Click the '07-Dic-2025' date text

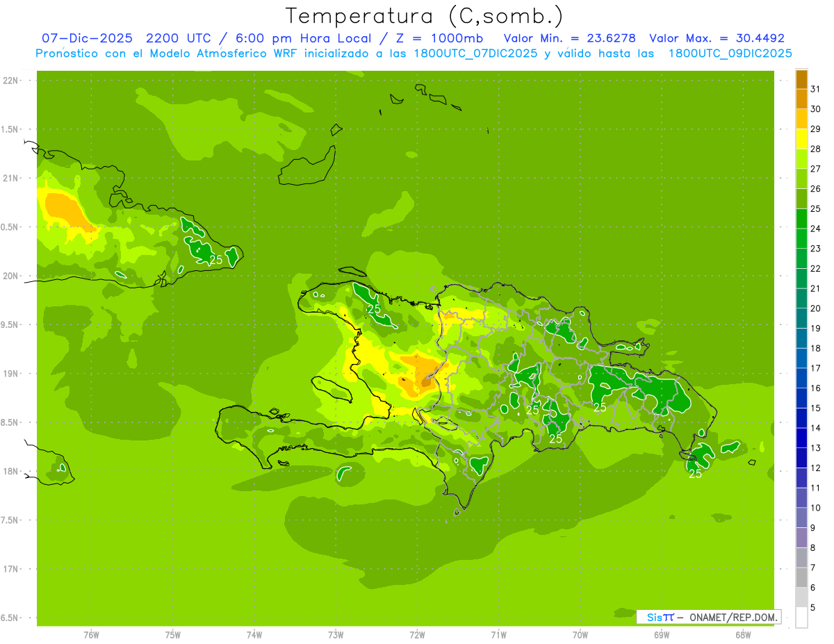[x=87, y=38]
